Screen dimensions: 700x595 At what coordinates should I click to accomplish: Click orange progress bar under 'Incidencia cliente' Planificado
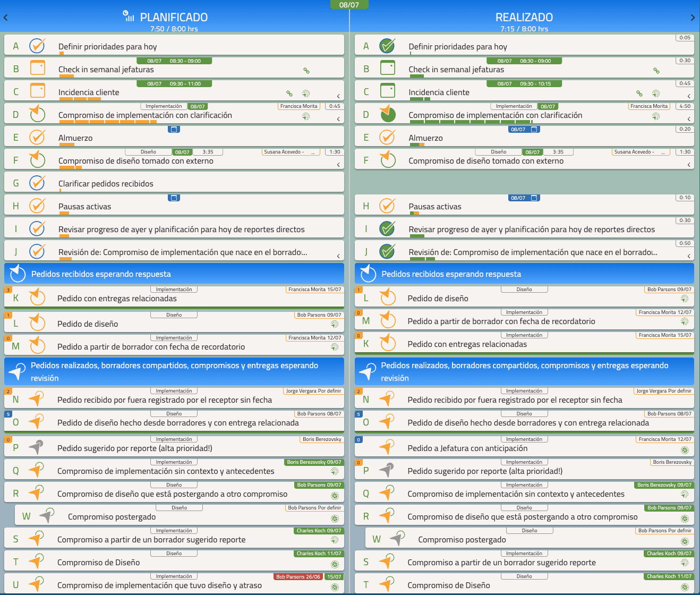click(81, 99)
